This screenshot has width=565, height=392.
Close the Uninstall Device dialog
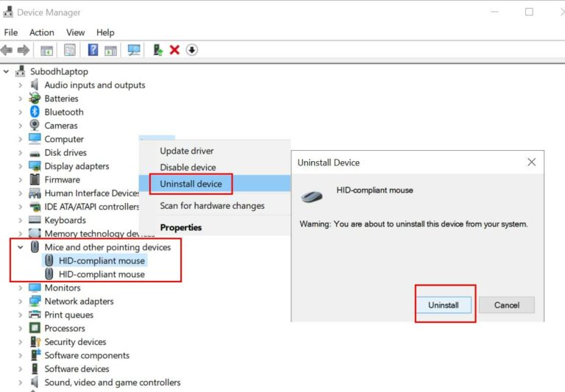pos(531,163)
